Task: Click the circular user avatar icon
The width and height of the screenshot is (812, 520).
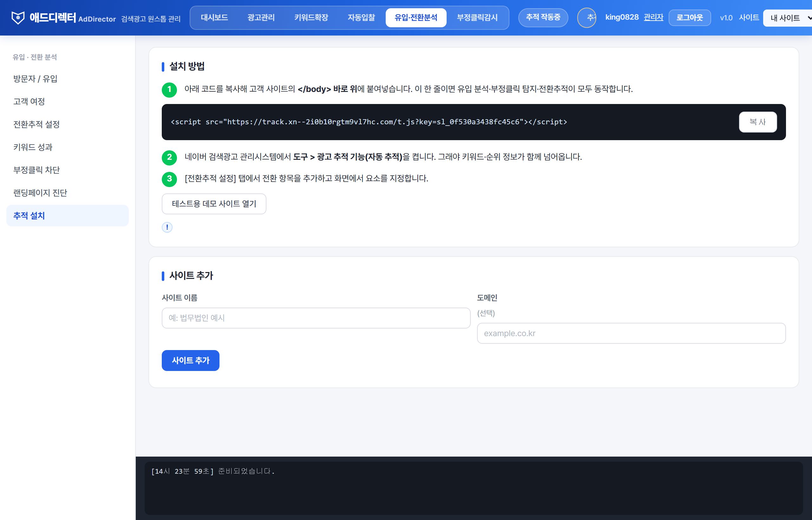Action: (587, 17)
